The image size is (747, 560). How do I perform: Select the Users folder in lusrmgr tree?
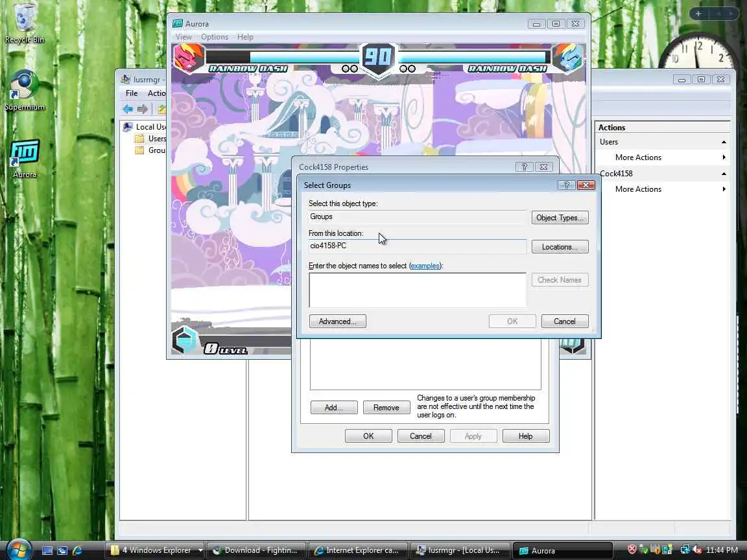point(150,139)
